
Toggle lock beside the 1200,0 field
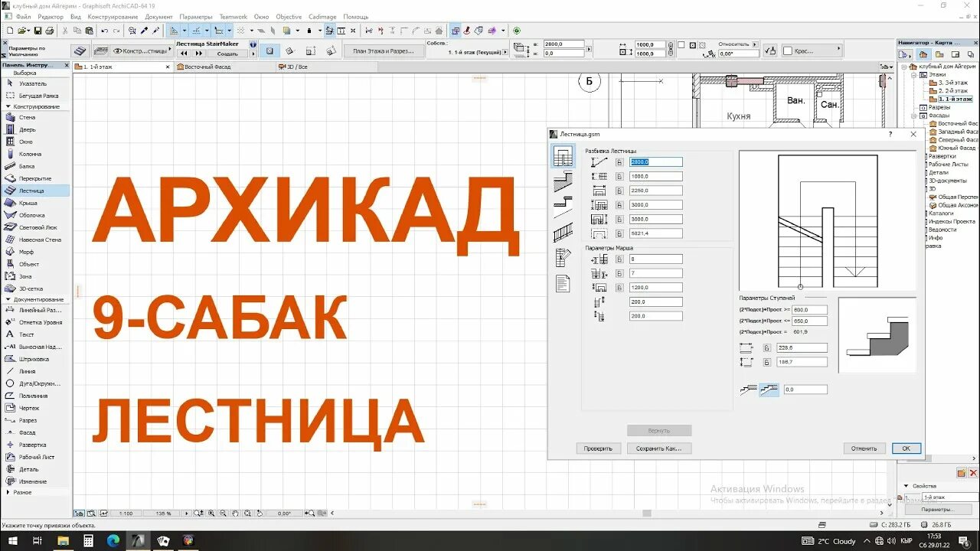(x=619, y=288)
